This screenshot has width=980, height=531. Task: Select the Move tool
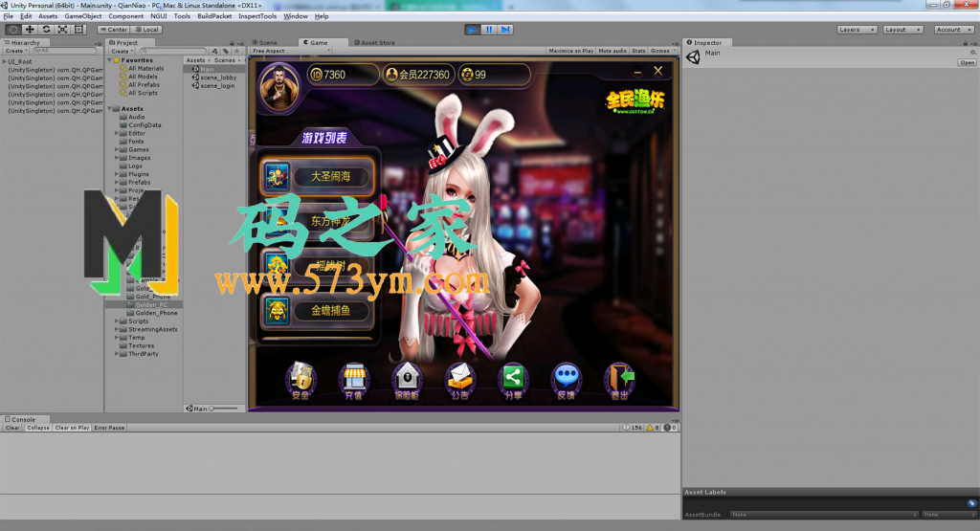pyautogui.click(x=30, y=30)
